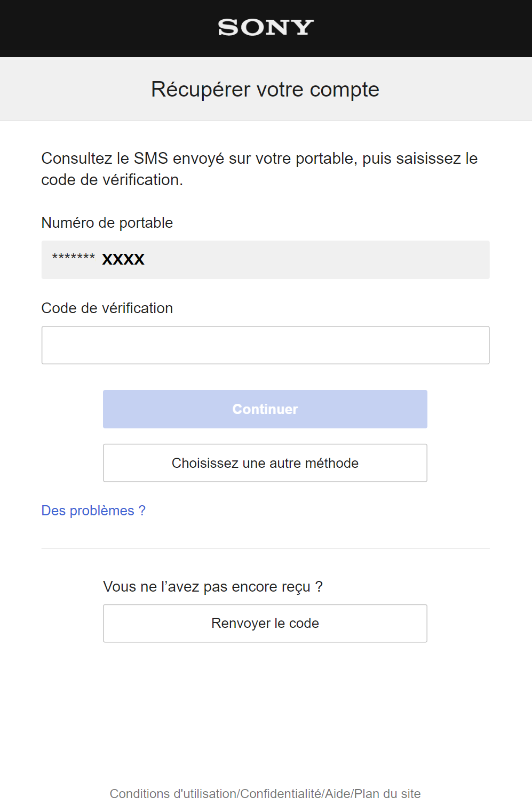The image size is (532, 805).
Task: Open the Aide footer link
Action: [x=338, y=793]
